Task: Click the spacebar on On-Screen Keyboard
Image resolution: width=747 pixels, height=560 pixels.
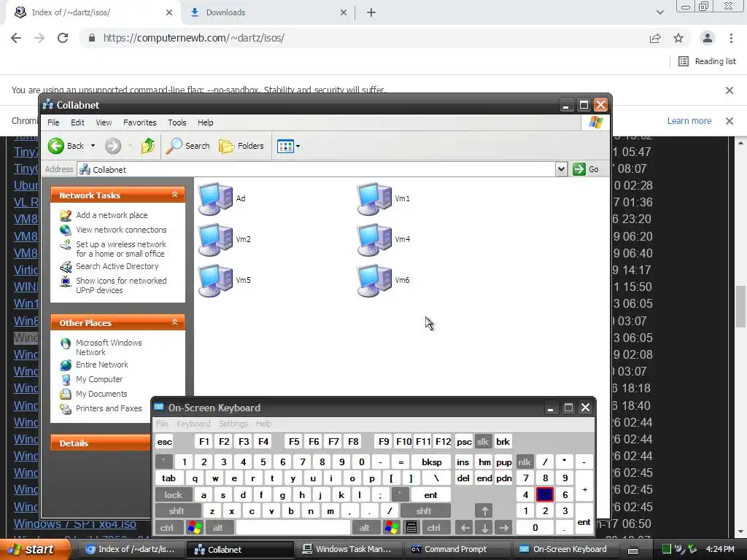Action: coord(293,527)
